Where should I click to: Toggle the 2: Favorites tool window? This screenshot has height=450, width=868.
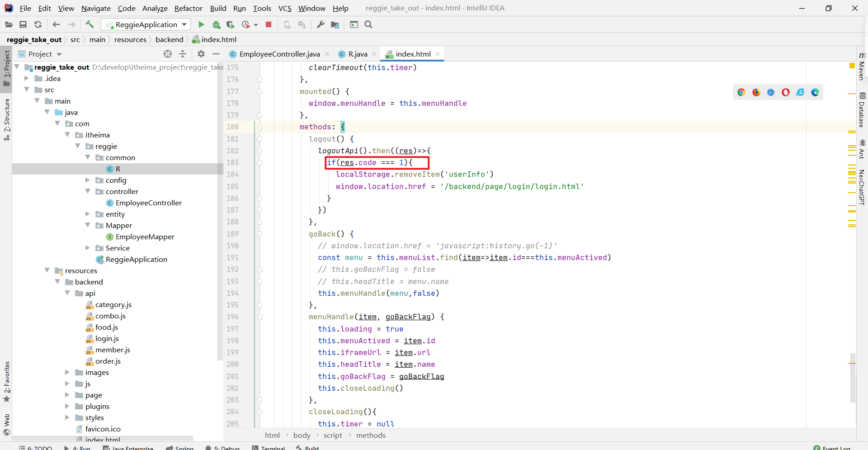[6, 382]
